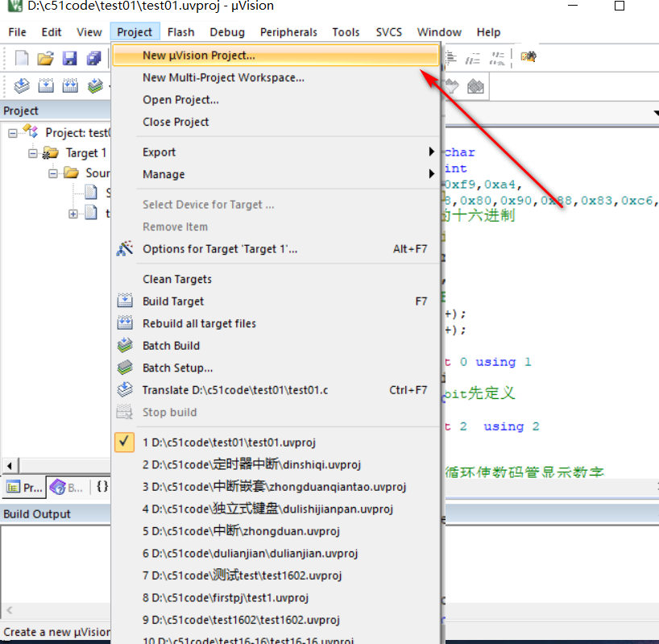This screenshot has width=659, height=644.
Task: Click the Options for Target wand icon
Action: point(125,249)
